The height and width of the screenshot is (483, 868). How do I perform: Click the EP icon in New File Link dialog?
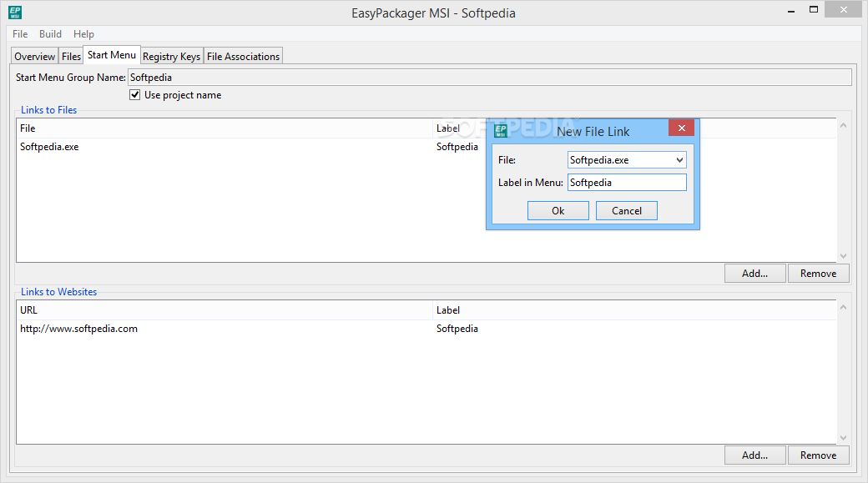point(501,131)
